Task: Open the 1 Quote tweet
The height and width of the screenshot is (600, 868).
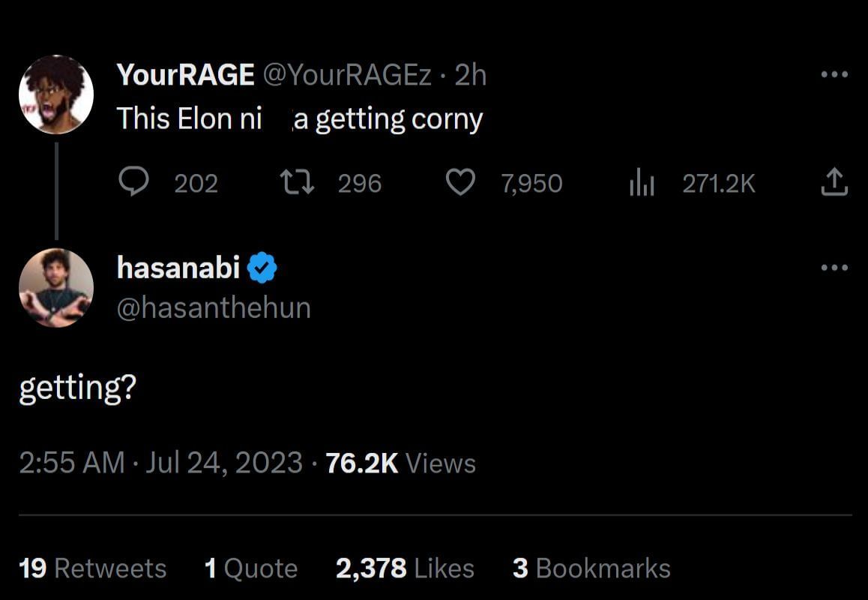Action: pyautogui.click(x=251, y=568)
